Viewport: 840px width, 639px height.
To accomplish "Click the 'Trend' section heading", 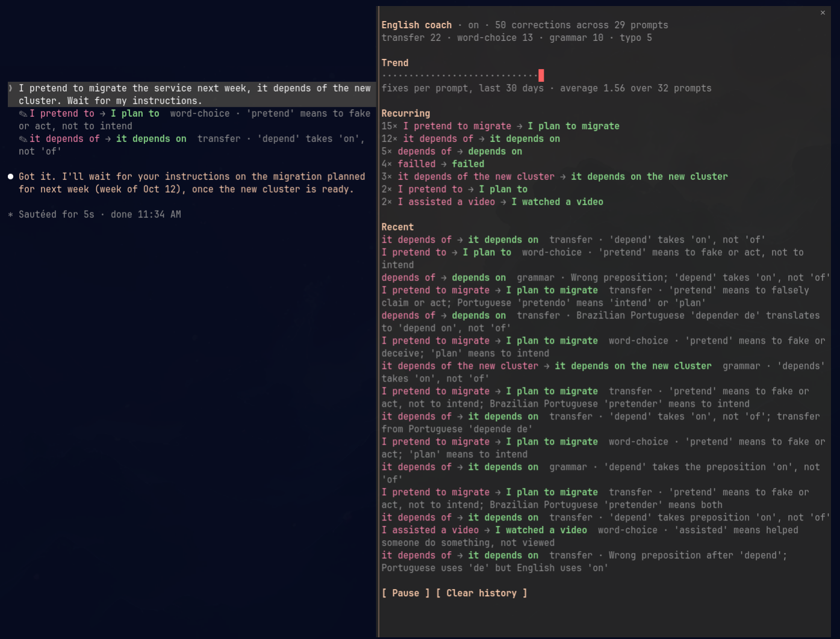I will pos(395,63).
